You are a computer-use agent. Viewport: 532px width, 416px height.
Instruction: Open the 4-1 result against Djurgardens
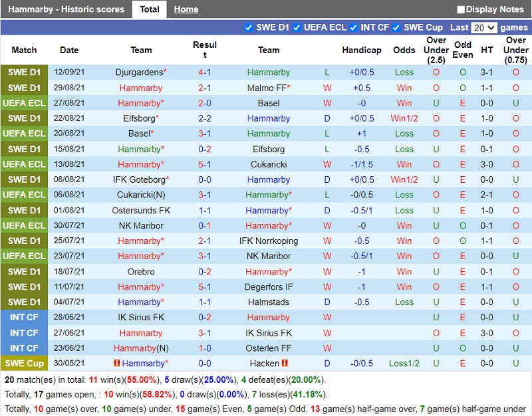click(x=205, y=72)
